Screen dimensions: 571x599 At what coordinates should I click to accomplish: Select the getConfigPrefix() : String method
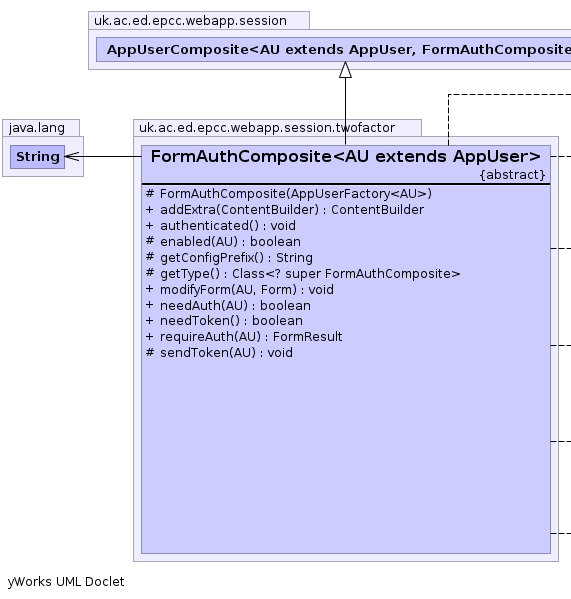tap(229, 258)
